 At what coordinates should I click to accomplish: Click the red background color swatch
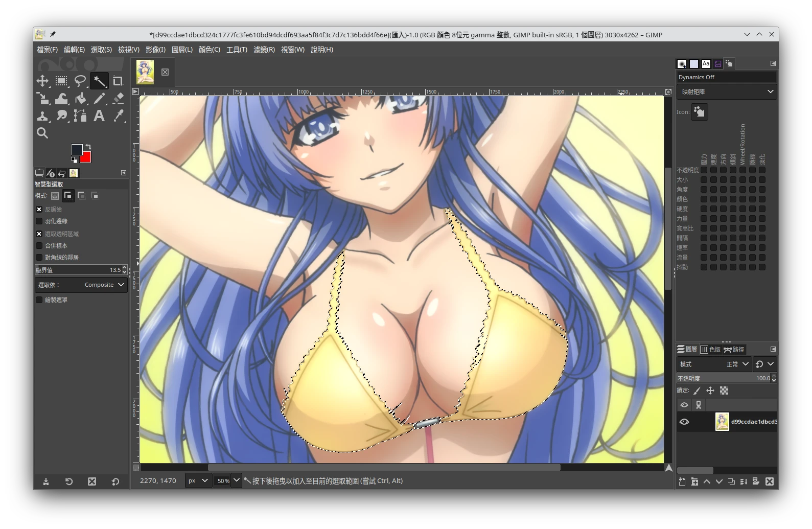(86, 157)
